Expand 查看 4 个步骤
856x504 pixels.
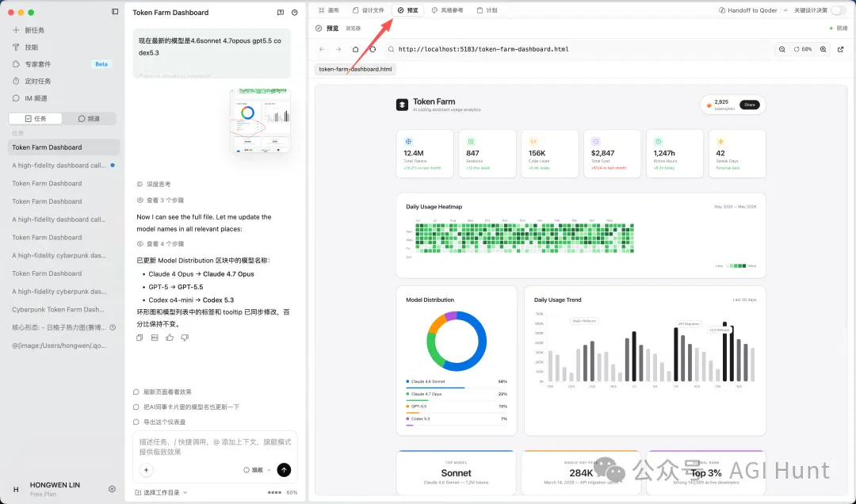[x=160, y=244]
